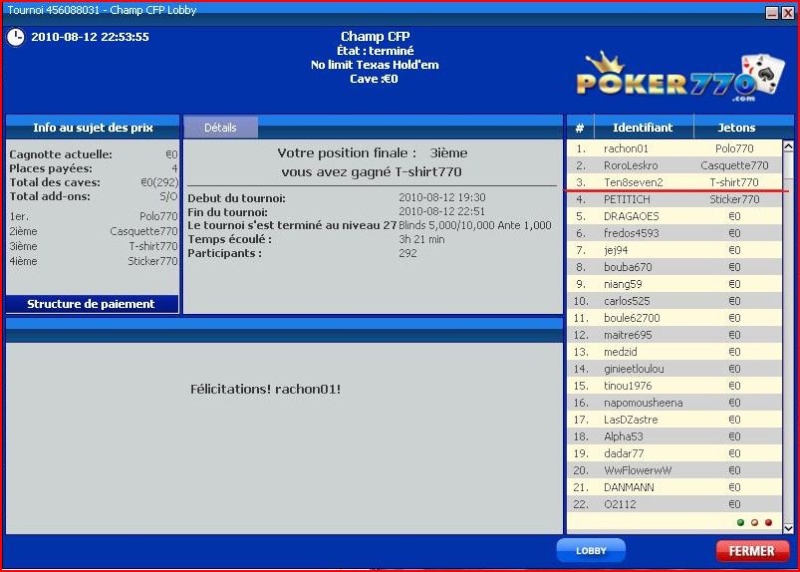Click the player list scroll down arrow
Screen dimensions: 800x572
click(x=788, y=528)
